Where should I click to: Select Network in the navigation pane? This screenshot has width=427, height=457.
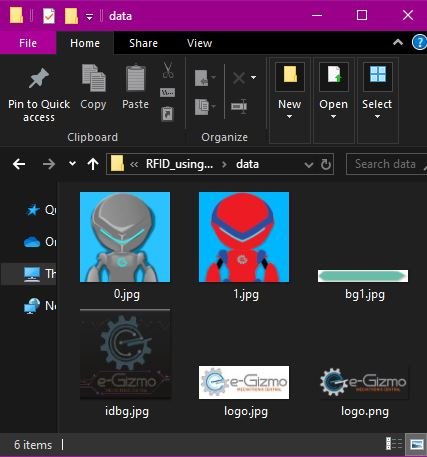click(x=40, y=306)
